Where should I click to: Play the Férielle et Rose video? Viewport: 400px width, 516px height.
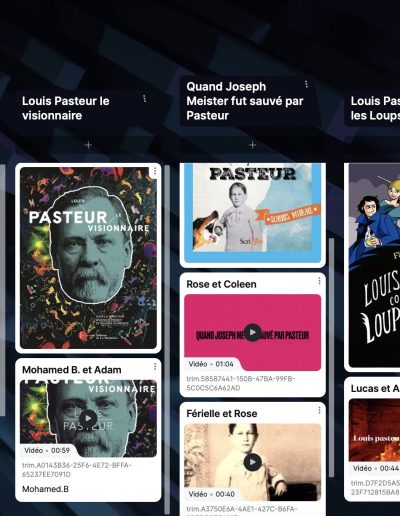pyautogui.click(x=253, y=462)
